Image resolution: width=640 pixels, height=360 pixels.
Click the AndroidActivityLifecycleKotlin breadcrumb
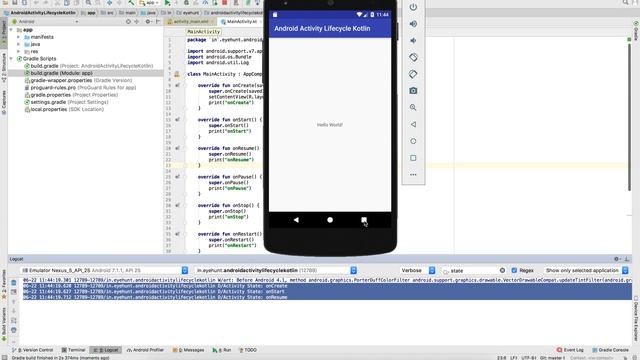click(40, 13)
